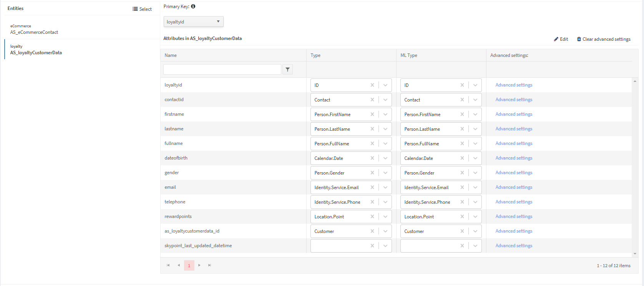Jump to last page in pager
This screenshot has height=286, width=644.
coord(209,265)
